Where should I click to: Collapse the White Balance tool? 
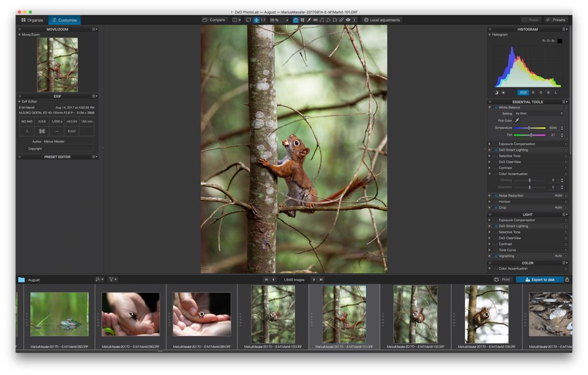tap(489, 107)
